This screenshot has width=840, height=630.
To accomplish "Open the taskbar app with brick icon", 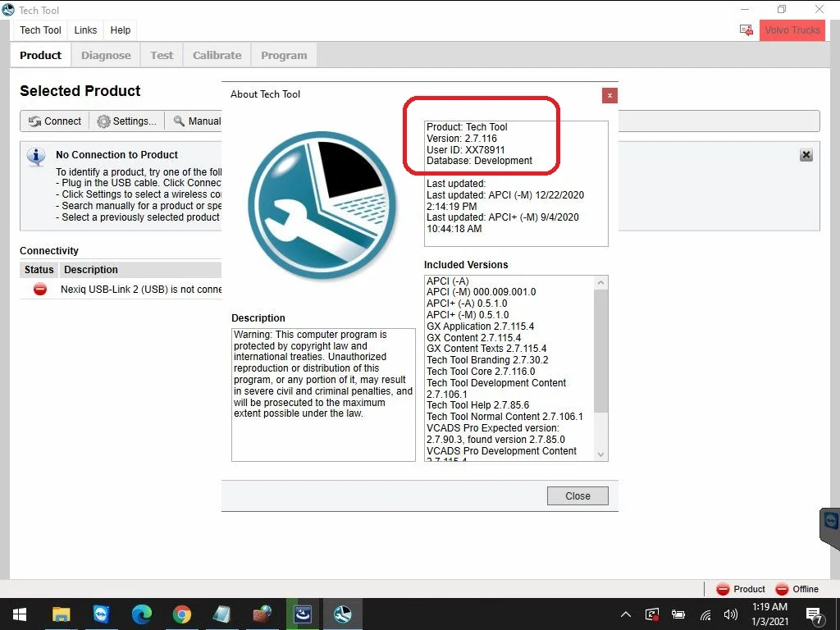I will pos(262,614).
